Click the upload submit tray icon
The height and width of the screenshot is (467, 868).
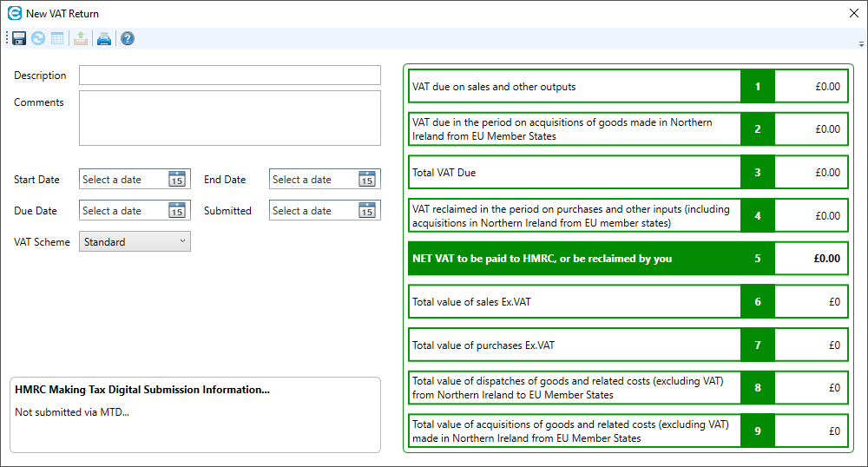click(81, 38)
